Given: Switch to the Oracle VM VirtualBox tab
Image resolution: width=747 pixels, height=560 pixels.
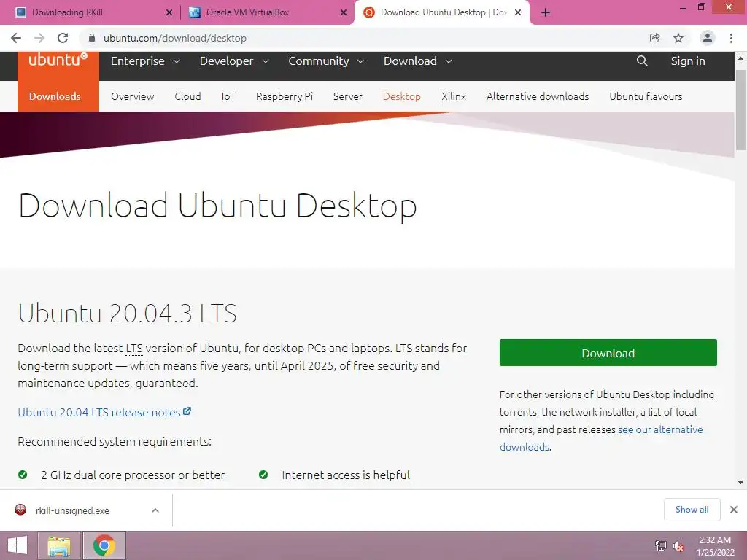Looking at the screenshot, I should coord(267,12).
